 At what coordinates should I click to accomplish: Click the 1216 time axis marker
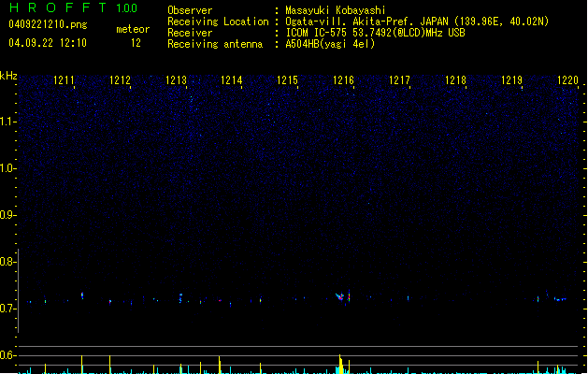pyautogui.click(x=343, y=80)
